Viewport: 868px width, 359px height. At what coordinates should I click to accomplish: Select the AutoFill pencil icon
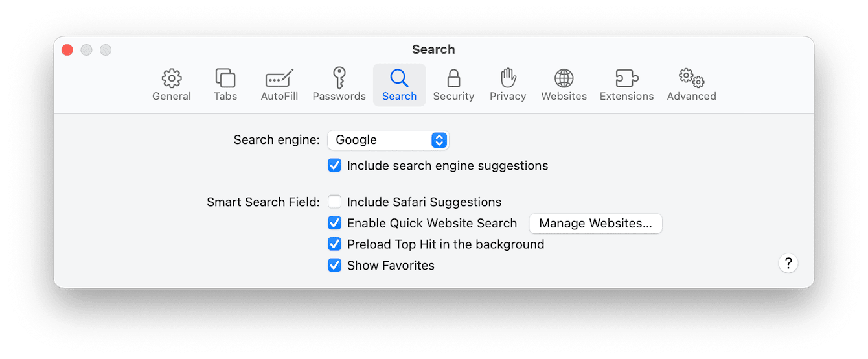click(x=279, y=78)
